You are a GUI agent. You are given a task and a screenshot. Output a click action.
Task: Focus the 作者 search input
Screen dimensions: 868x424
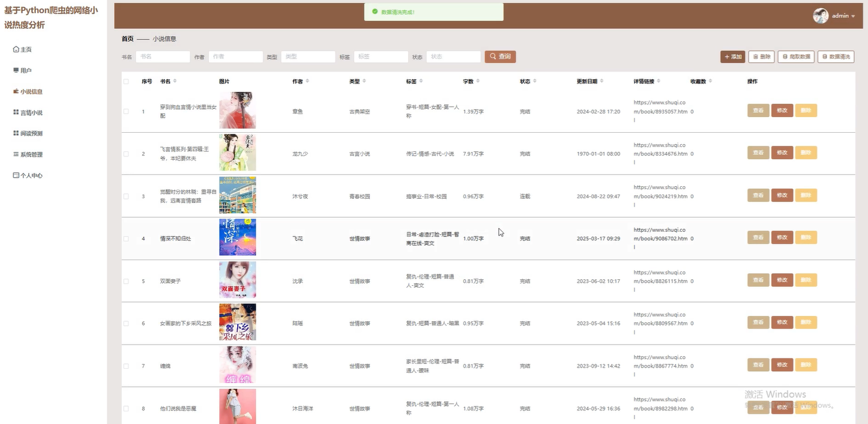point(235,56)
